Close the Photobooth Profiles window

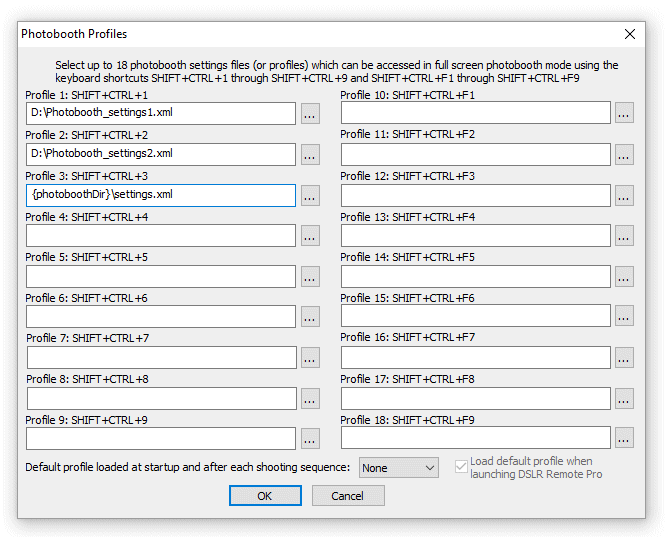(630, 34)
